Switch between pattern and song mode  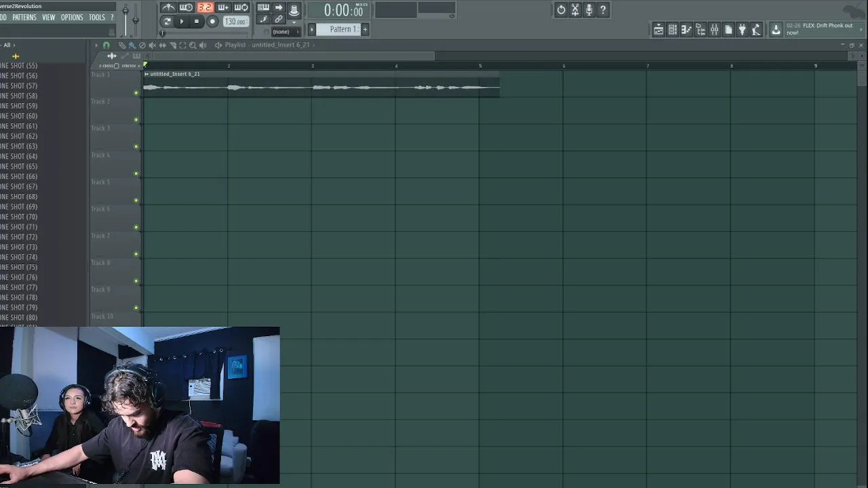click(x=167, y=21)
